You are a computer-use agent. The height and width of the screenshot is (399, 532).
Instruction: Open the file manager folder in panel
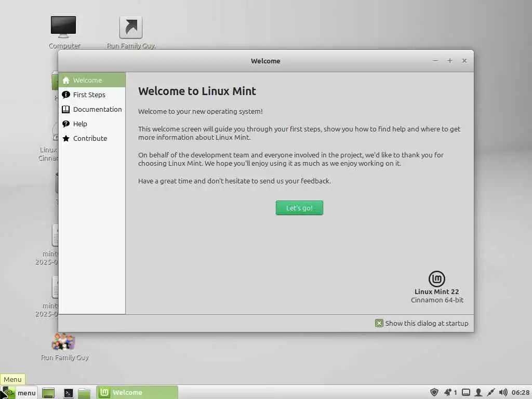pyautogui.click(x=84, y=393)
